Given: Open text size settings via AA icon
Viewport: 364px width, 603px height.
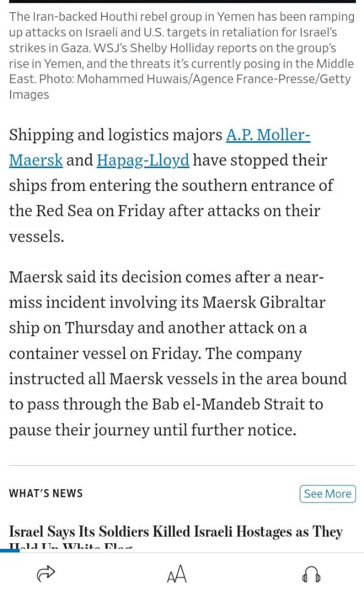Looking at the screenshot, I should pos(177,574).
